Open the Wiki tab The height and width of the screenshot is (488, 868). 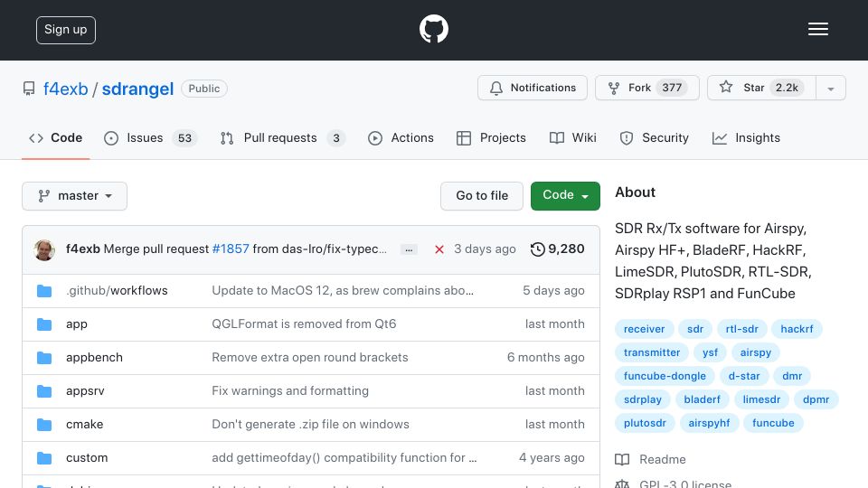[x=573, y=137]
